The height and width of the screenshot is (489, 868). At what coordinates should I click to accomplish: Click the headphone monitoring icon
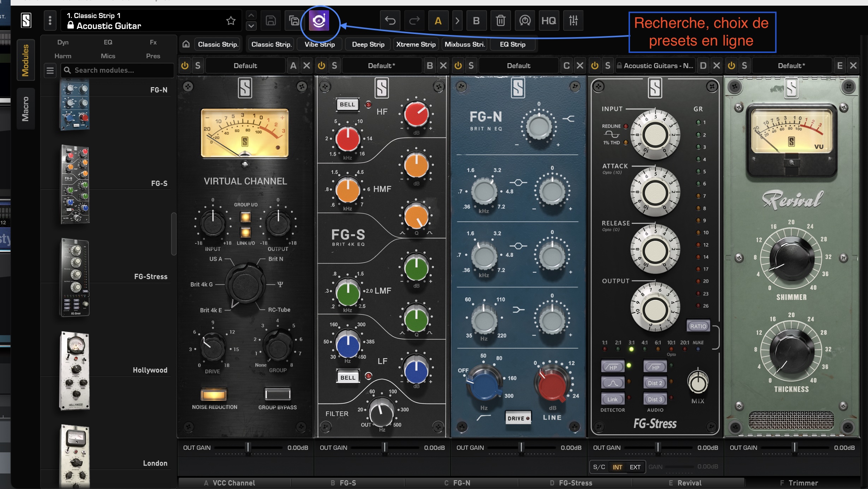525,21
